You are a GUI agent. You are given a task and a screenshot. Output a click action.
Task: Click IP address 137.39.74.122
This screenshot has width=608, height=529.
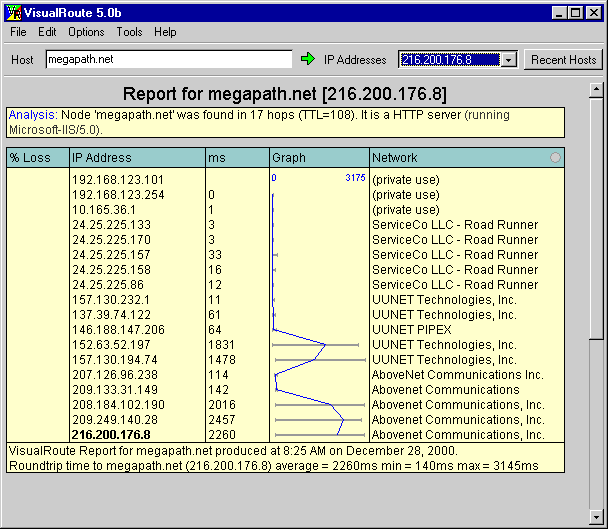click(112, 315)
